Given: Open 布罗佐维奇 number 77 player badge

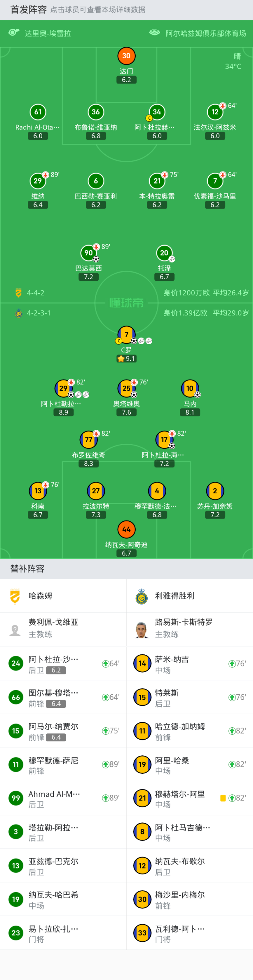Looking at the screenshot, I should pyautogui.click(x=89, y=440).
